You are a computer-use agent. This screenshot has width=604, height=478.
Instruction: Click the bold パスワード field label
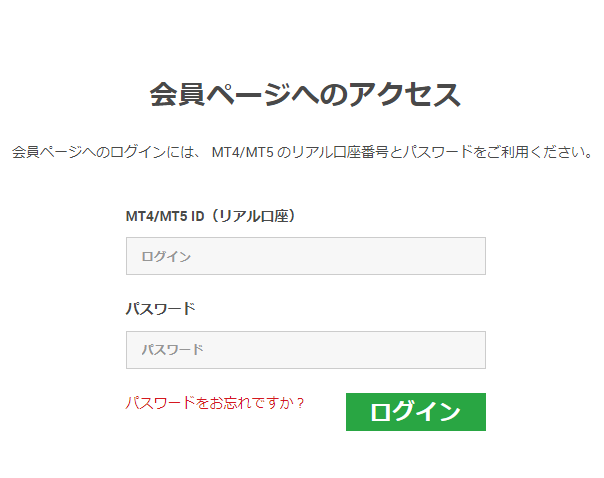160,308
